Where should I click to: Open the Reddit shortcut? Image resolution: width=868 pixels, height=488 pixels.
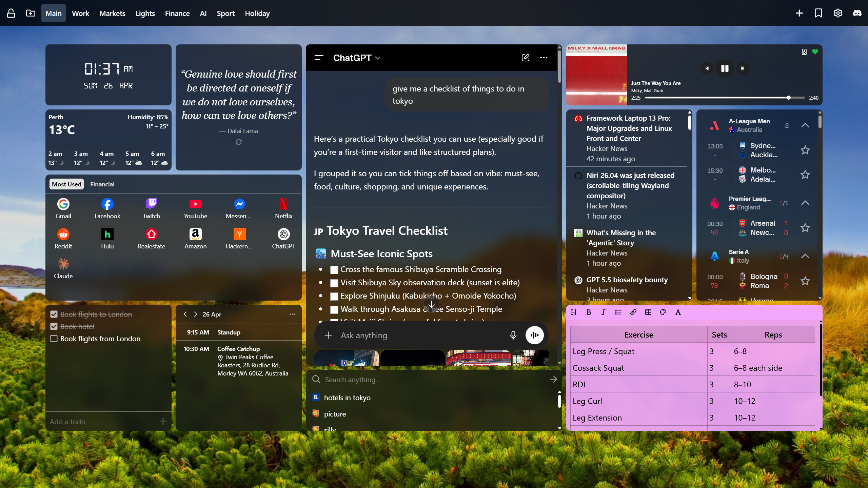[63, 239]
